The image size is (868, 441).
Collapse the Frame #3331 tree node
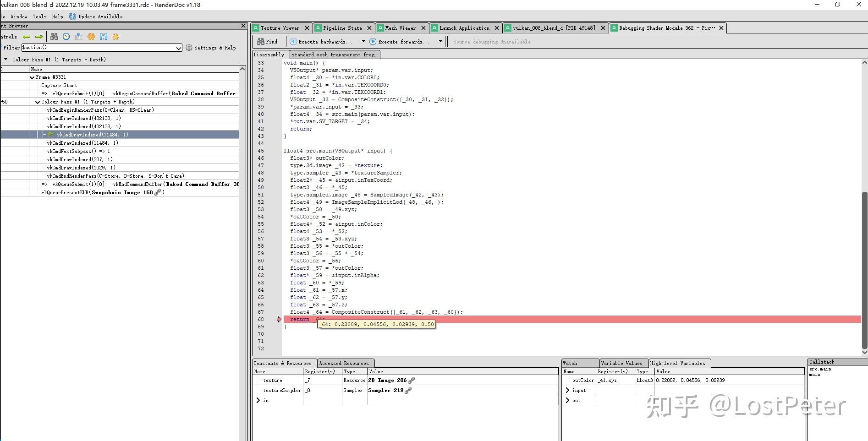(32, 77)
